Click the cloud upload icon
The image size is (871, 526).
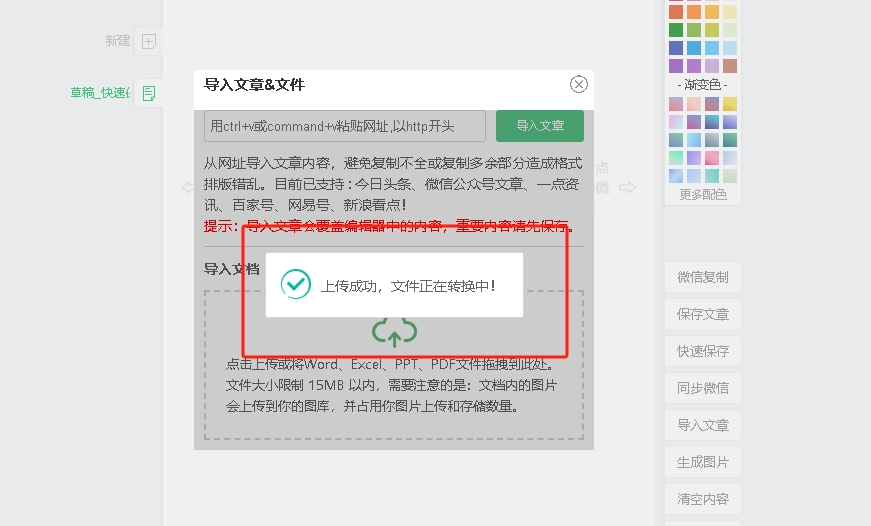[394, 332]
